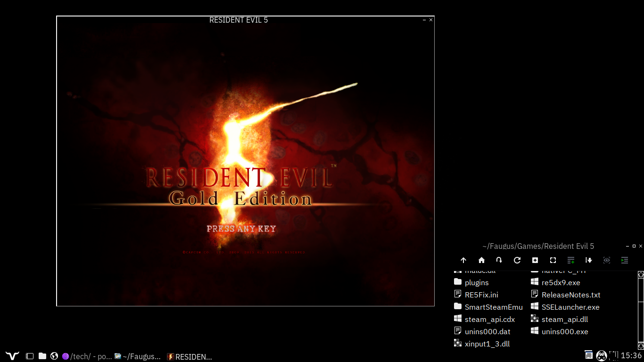Click the down-arrow sort icon
The width and height of the screenshot is (644, 362).
point(589,260)
